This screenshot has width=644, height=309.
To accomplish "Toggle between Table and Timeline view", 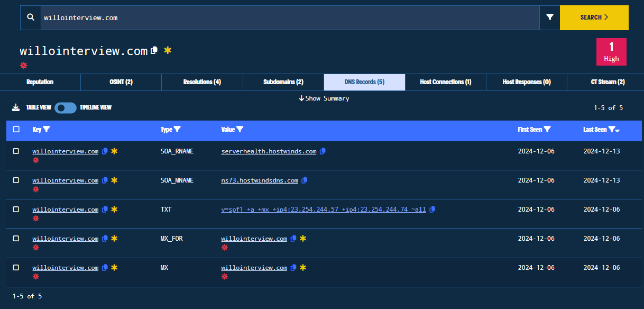I will coord(65,107).
